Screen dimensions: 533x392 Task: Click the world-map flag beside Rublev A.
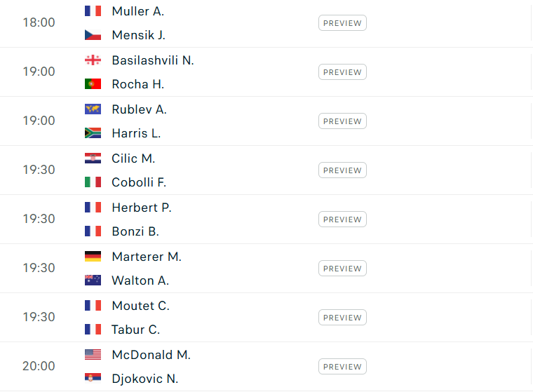(93, 109)
